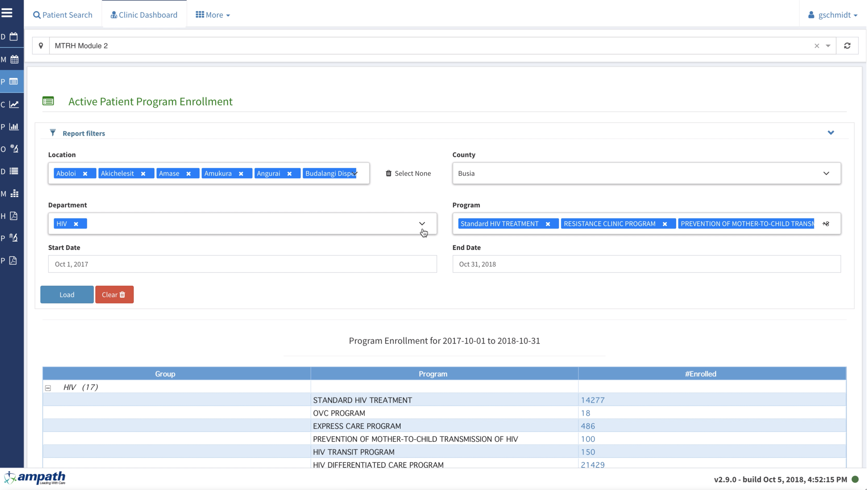The image size is (868, 490).
Task: Select the EXPRESS CARE PROGRAM table cell
Action: coord(444,426)
